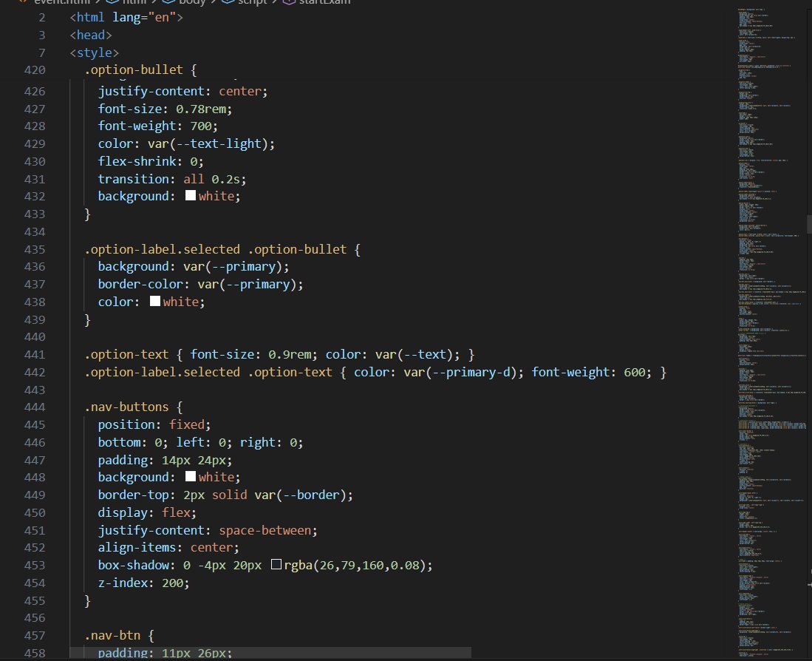Click 'position: fixed;' declaration
This screenshot has width=812, height=661.
(x=154, y=424)
